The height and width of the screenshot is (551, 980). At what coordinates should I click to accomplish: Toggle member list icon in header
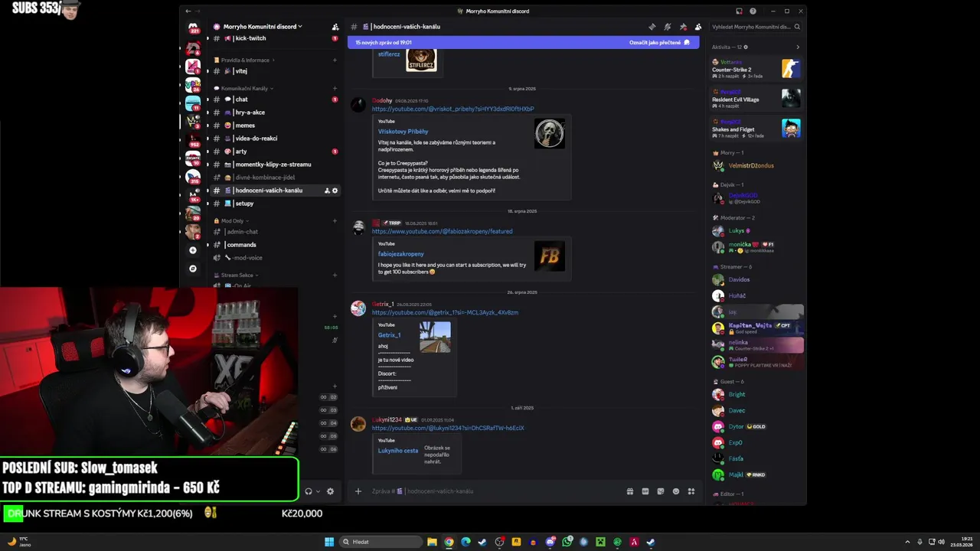[x=697, y=27]
